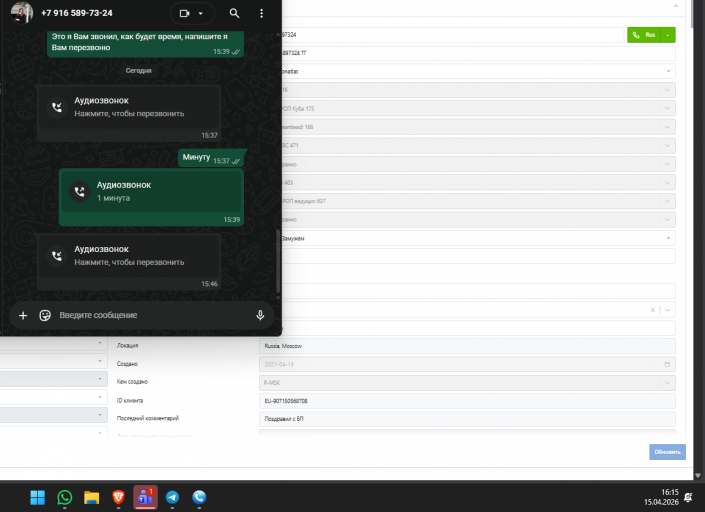Expand the 'R-MSK' Кем создано dropdown

pos(667,383)
